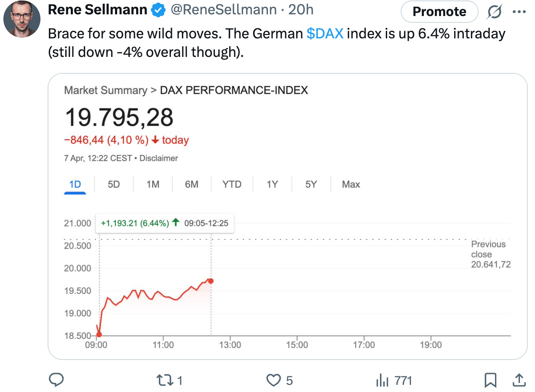Click the red chart endpoint marker
Image resolution: width=535 pixels, height=392 pixels.
(x=211, y=281)
